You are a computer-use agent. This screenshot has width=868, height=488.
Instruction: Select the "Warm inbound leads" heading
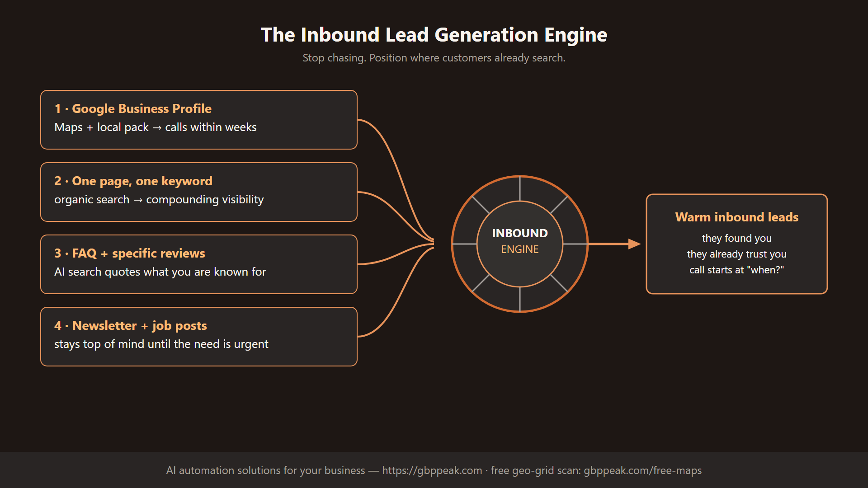coord(737,217)
